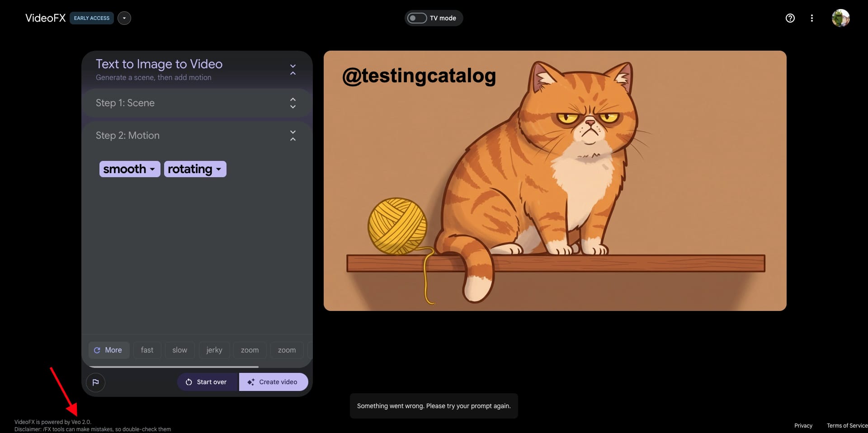Select the slow suggestion chip
Image resolution: width=868 pixels, height=433 pixels.
(x=179, y=350)
